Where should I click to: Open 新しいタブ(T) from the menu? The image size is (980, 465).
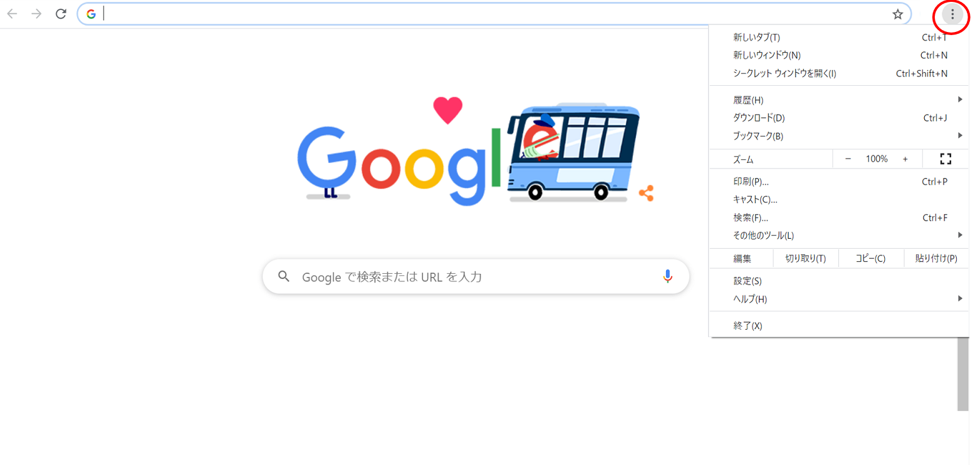coord(839,38)
